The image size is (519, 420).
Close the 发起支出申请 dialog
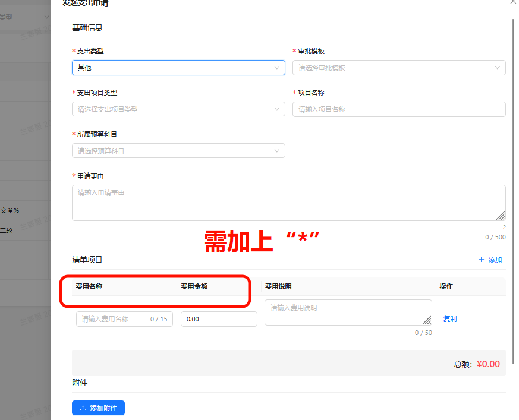[x=513, y=2]
